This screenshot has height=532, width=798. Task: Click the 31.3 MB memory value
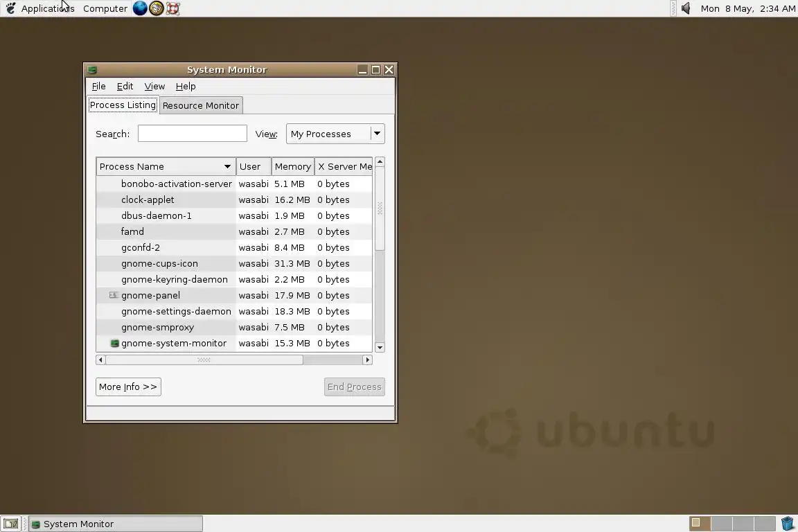(292, 263)
